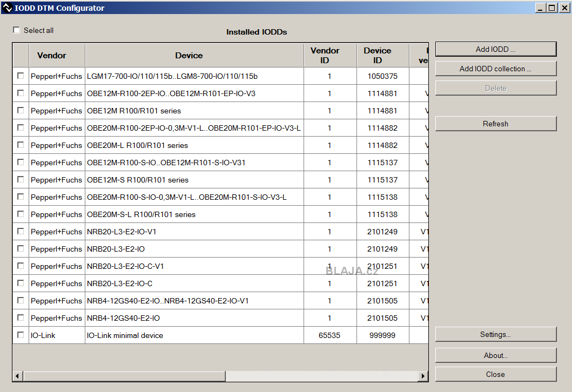Screen dimensions: 572x392
Task: Show the About... information
Action: [496, 355]
